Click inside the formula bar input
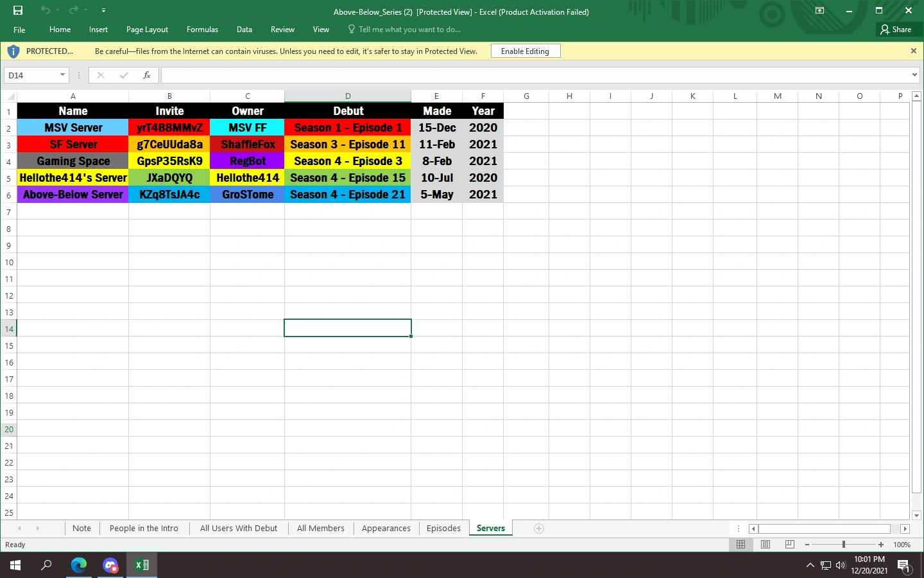924x578 pixels. [535, 75]
